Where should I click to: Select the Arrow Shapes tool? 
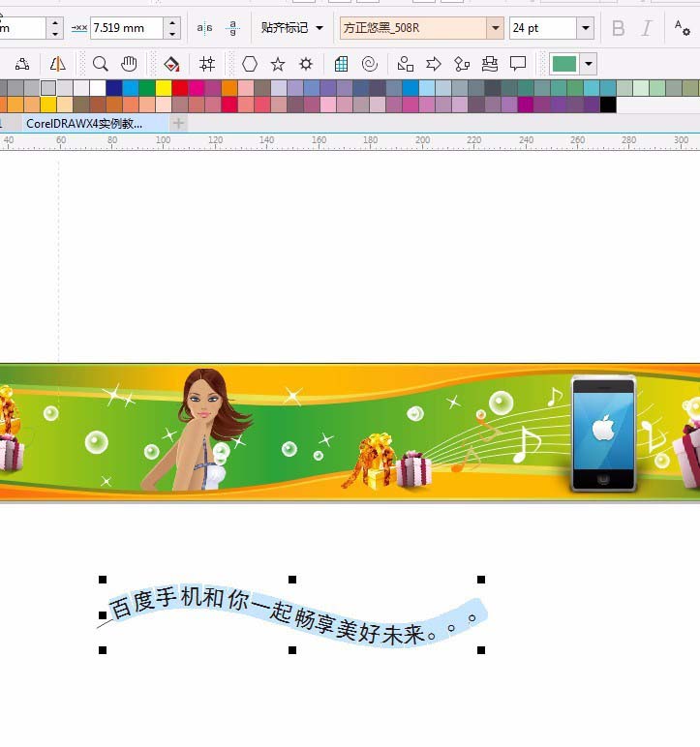tap(434, 64)
